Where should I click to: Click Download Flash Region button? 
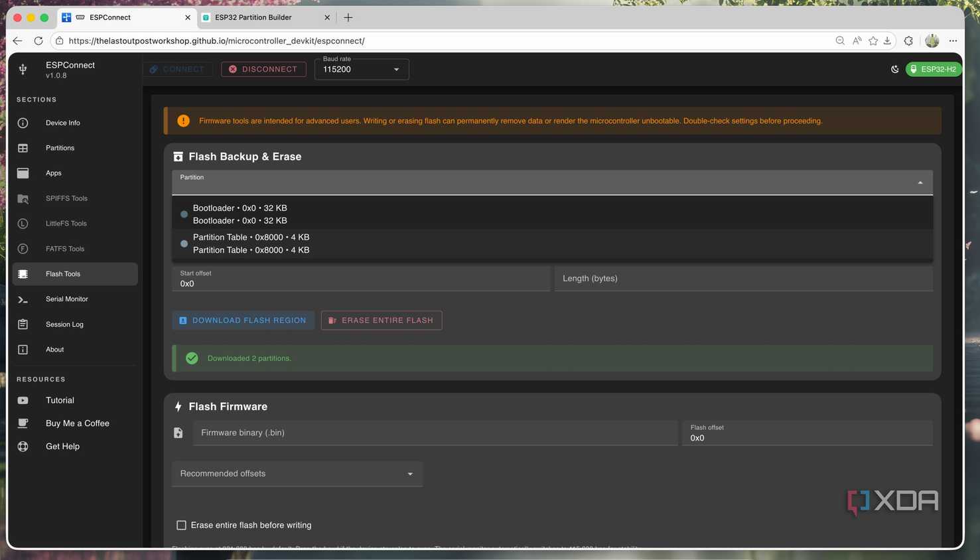pos(243,320)
